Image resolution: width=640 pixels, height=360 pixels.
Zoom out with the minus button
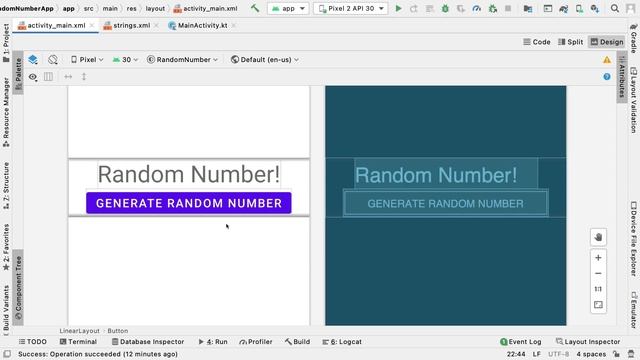[x=598, y=273]
